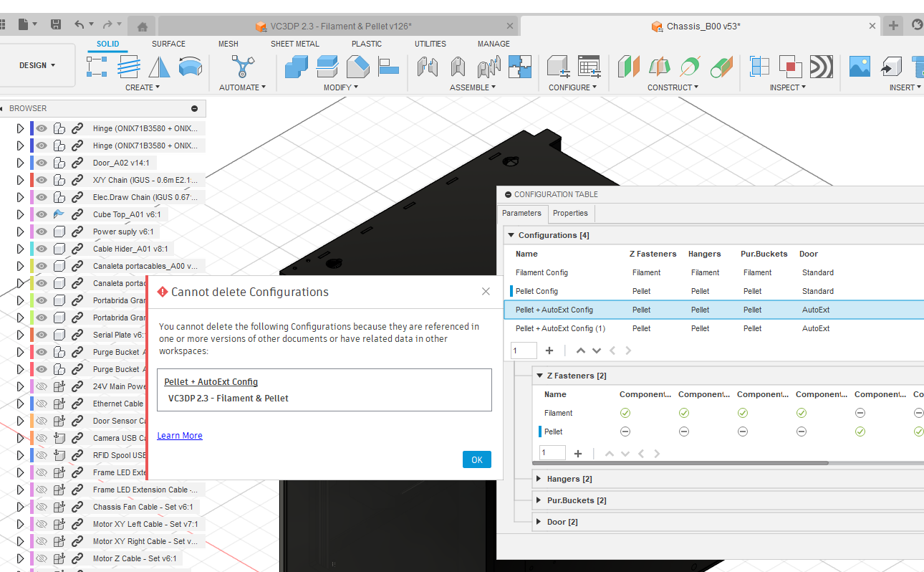
Task: Open the CREATE dropdown menu
Action: tap(143, 87)
